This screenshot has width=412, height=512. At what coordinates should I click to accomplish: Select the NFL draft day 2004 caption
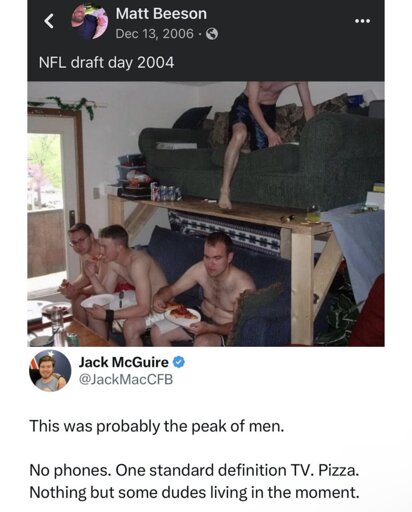pos(107,62)
